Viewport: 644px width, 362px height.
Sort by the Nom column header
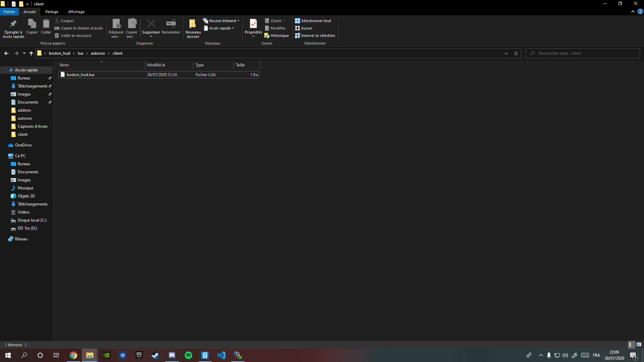101,65
